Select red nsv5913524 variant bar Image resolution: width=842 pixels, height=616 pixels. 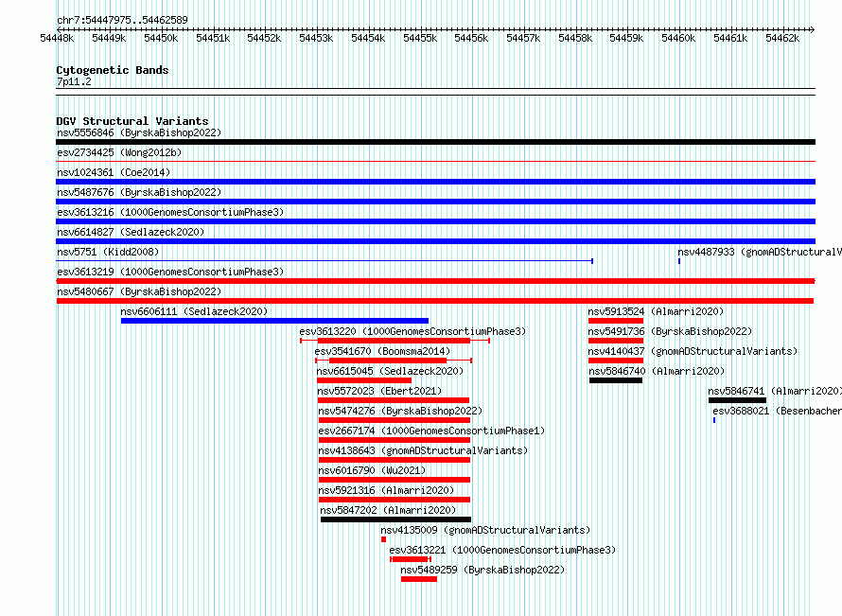coord(616,321)
